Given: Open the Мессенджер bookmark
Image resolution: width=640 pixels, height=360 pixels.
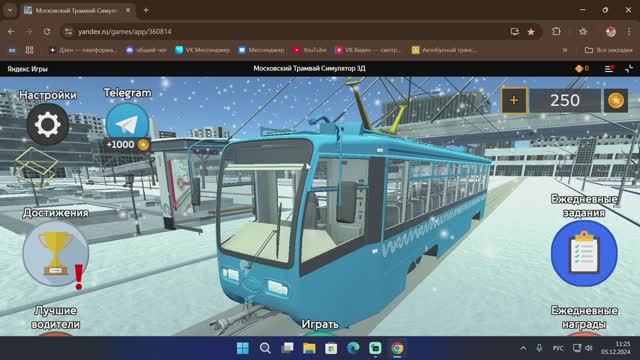Looking at the screenshot, I should click(x=261, y=50).
